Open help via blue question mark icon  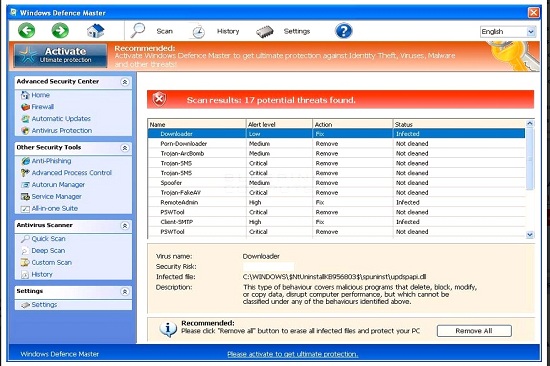coord(343,31)
